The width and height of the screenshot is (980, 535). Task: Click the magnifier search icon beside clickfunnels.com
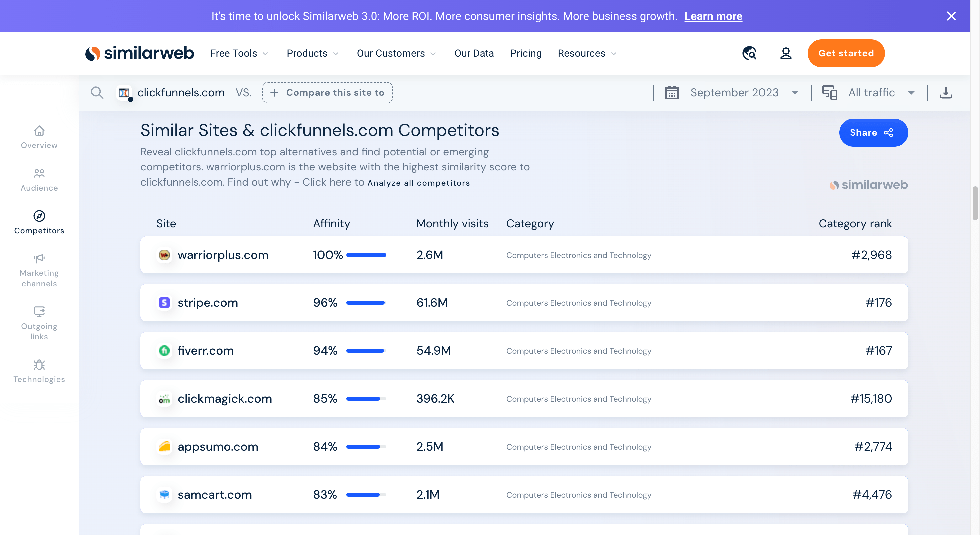click(x=97, y=92)
